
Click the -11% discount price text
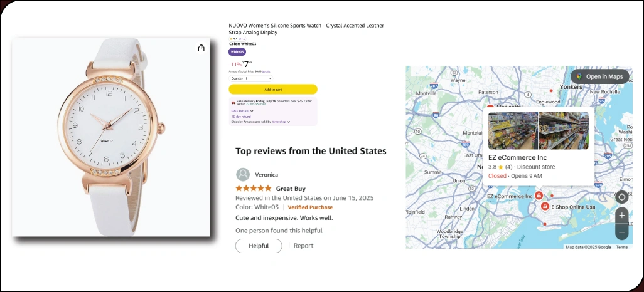[235, 65]
